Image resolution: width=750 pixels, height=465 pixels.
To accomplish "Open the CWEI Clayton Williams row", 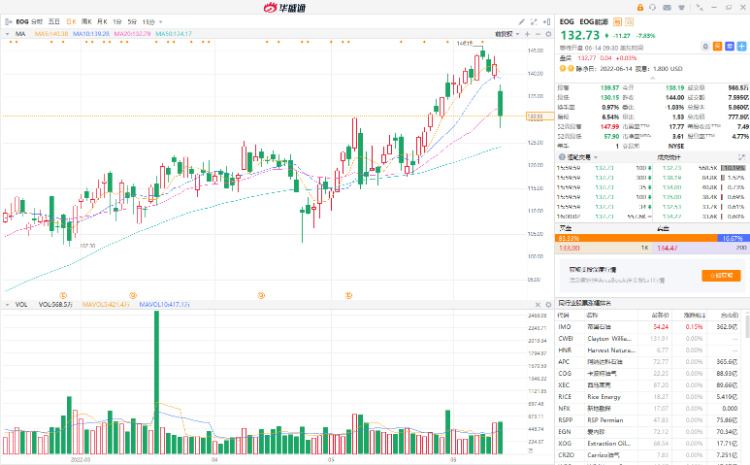I will point(649,338).
